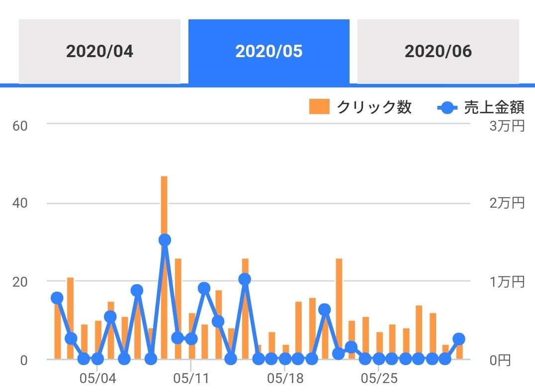Click the blue 売上金額 legend marker
The height and width of the screenshot is (392, 535).
tap(447, 107)
